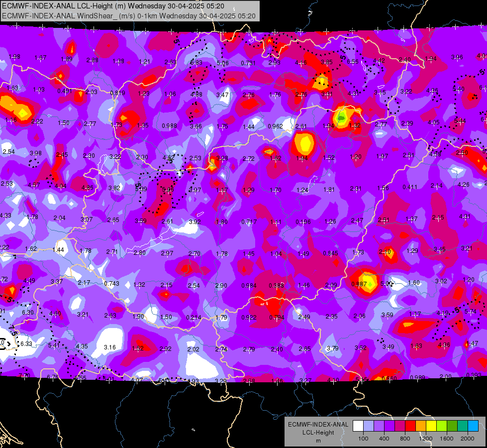Click the wind shear value 0.411
The height and width of the screenshot is (448, 487).
click(x=410, y=187)
